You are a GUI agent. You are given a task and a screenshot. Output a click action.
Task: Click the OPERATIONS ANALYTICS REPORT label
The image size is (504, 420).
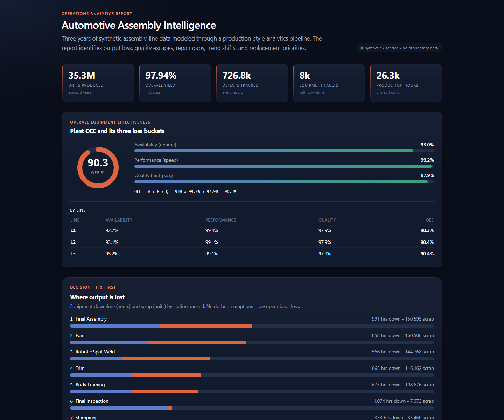coord(97,14)
